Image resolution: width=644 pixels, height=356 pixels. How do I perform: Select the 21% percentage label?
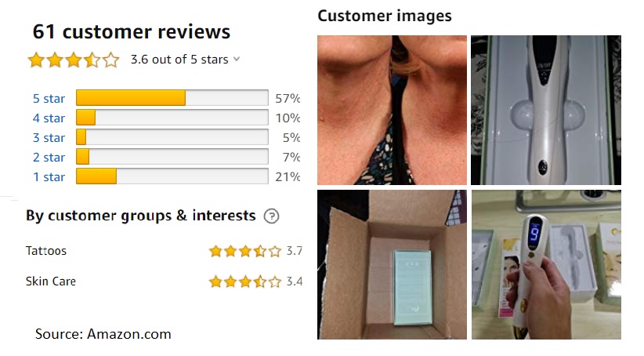click(x=288, y=176)
